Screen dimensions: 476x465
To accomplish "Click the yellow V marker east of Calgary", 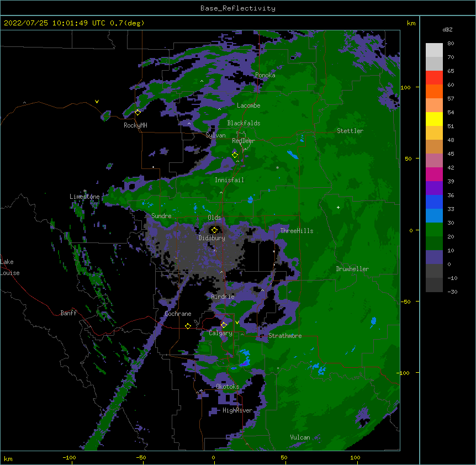I will [x=237, y=322].
